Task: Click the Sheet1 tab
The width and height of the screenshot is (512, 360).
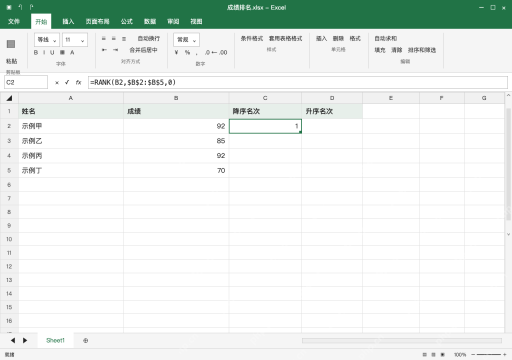Action: click(55, 340)
